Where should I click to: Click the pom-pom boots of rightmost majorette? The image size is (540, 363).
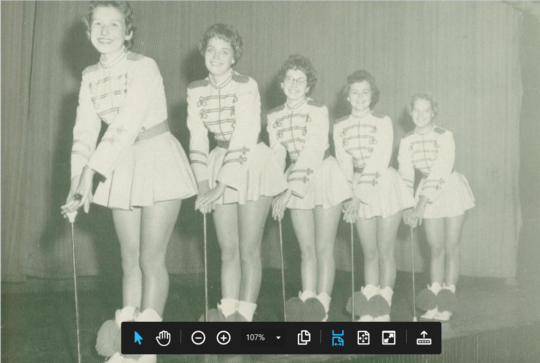pos(436,301)
